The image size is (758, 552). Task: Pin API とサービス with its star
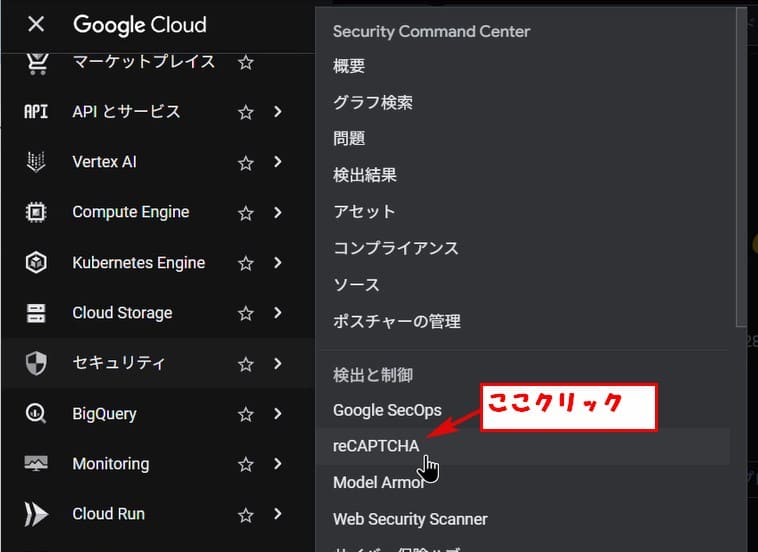pos(245,112)
